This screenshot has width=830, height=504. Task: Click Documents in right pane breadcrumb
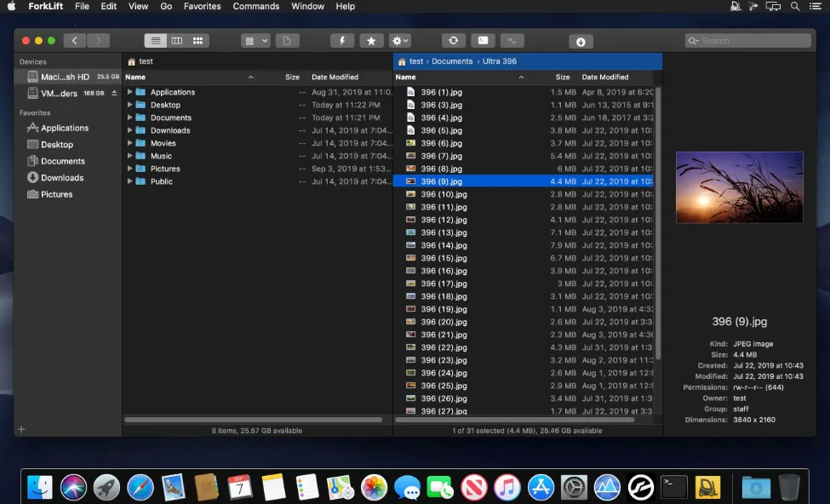452,61
